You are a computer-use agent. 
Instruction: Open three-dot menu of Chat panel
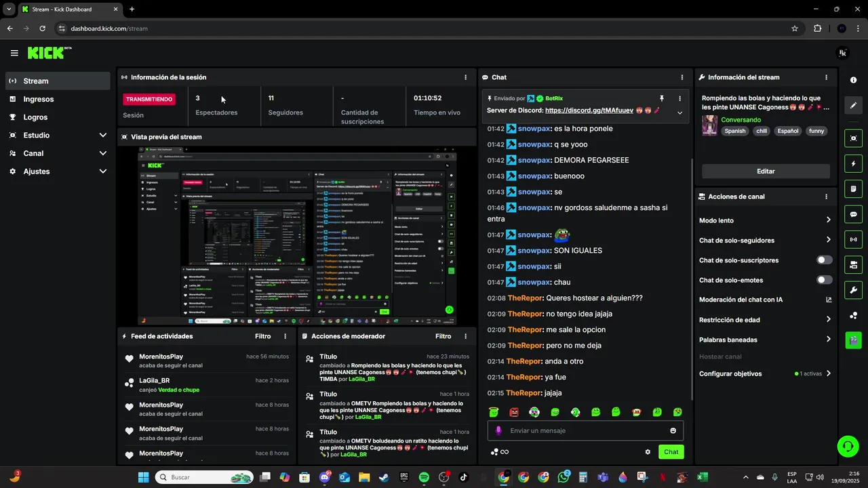pos(682,77)
